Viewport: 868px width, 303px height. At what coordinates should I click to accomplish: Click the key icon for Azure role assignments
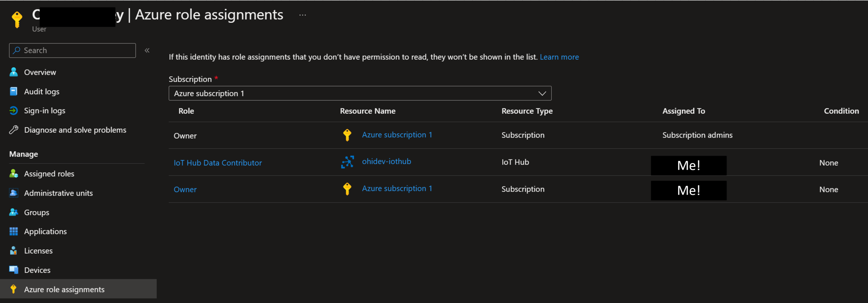pos(14,289)
